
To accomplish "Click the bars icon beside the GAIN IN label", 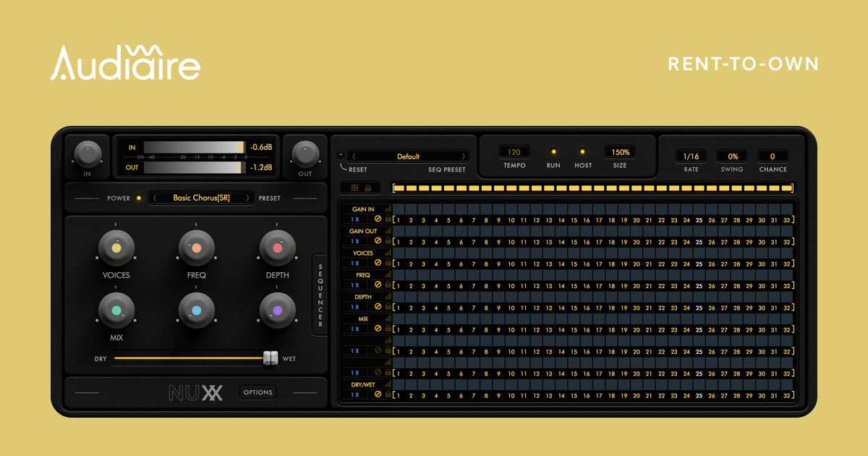I will 388,209.
